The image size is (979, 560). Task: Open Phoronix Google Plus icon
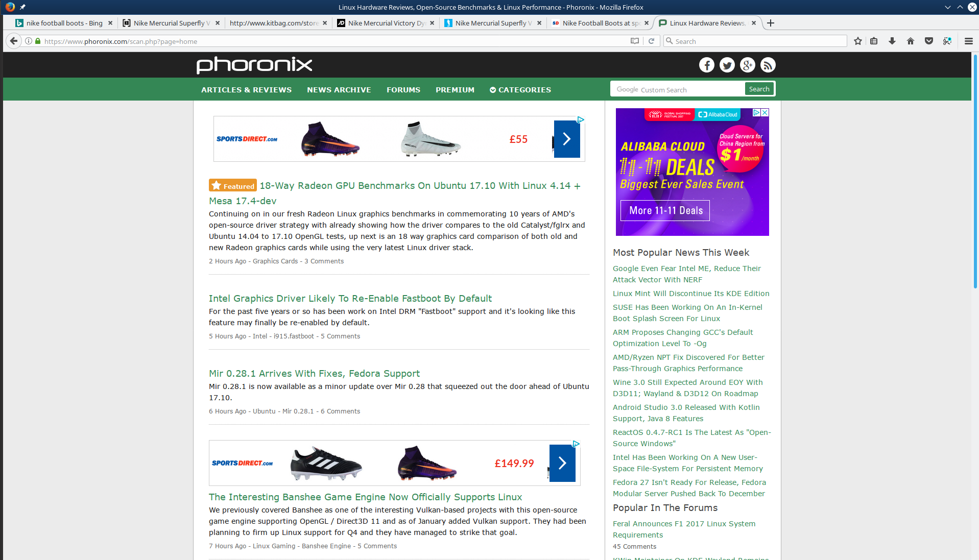[x=748, y=65]
